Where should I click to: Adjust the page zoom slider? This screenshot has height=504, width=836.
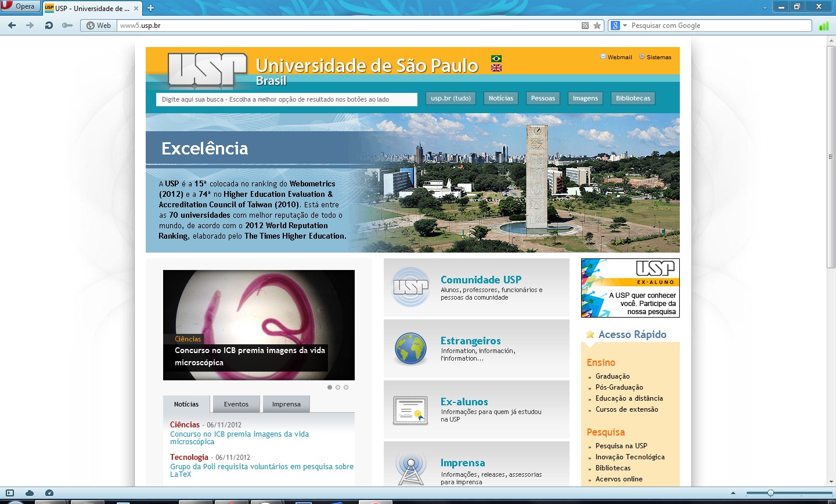click(x=770, y=493)
